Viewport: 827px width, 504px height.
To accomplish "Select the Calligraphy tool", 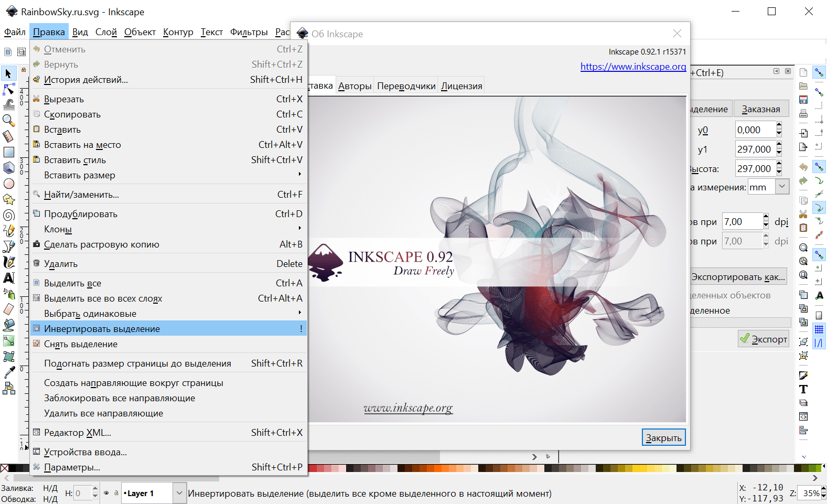I will (x=8, y=262).
